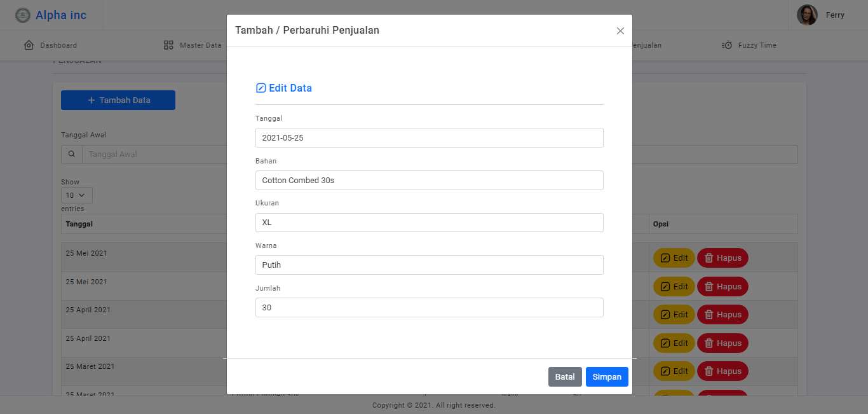Screen dimensions: 868x414
Task: Click the search icon beside Tanggal Awal
Action: coord(71,155)
